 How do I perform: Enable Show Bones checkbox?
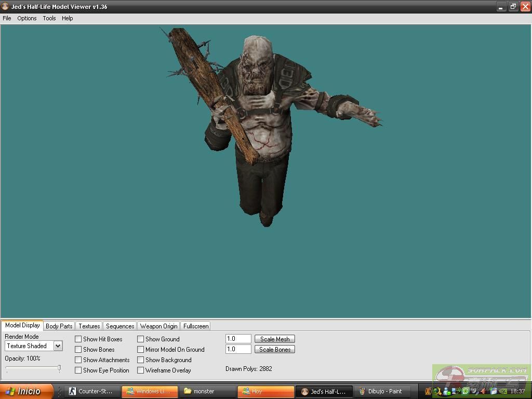click(78, 350)
